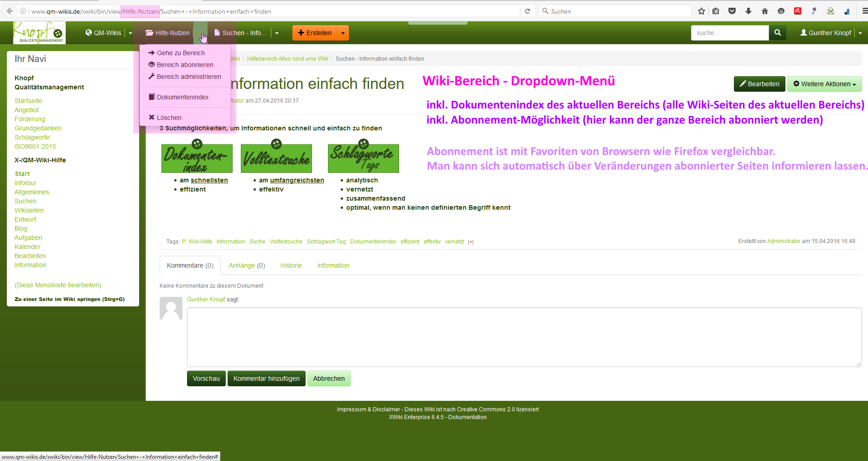The image size is (868, 461).
Task: Switch to the Historie tab
Action: (291, 265)
